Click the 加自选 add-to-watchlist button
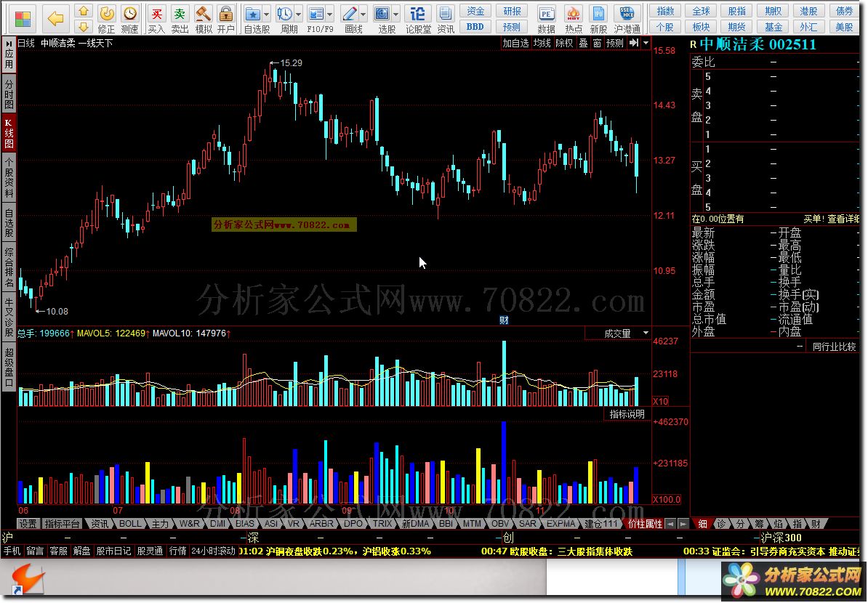Viewport: 868px width, 603px height. (x=515, y=43)
